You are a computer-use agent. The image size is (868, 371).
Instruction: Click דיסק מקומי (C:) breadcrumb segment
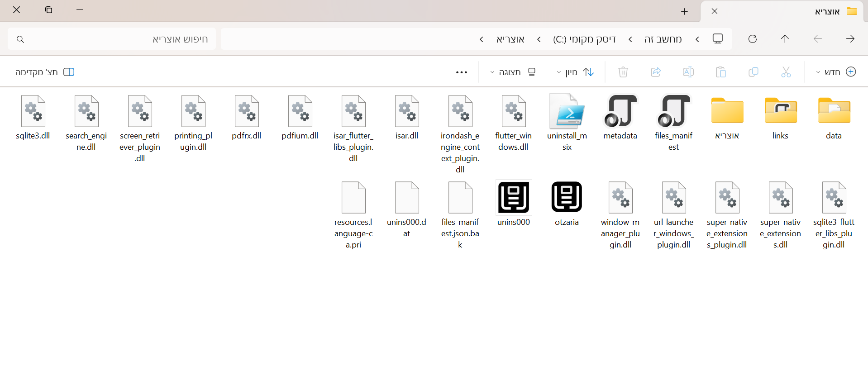(584, 39)
